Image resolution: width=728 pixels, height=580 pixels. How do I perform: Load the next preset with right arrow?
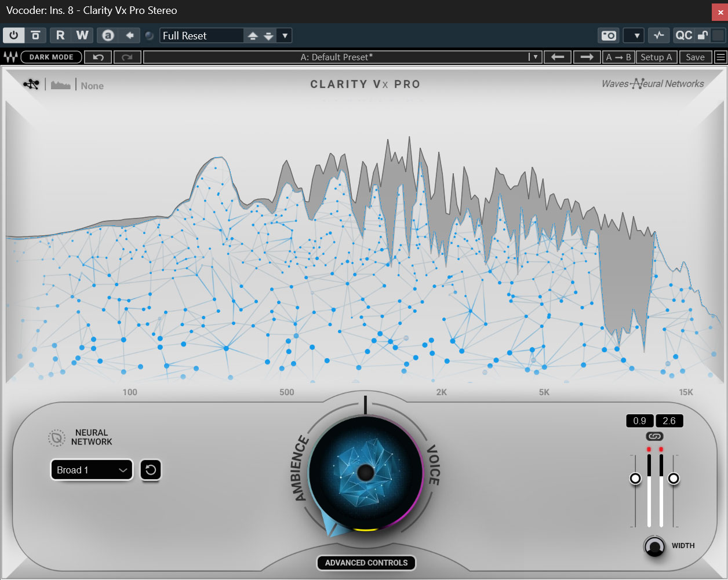(587, 57)
